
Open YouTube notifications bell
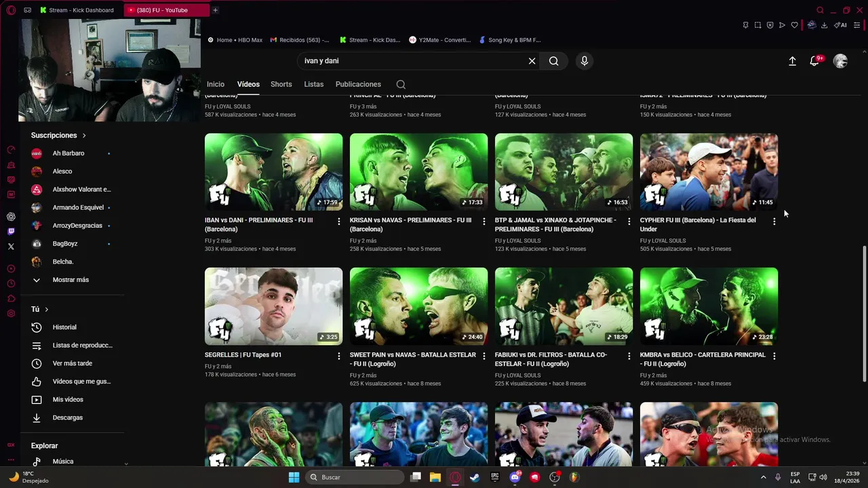click(x=815, y=61)
